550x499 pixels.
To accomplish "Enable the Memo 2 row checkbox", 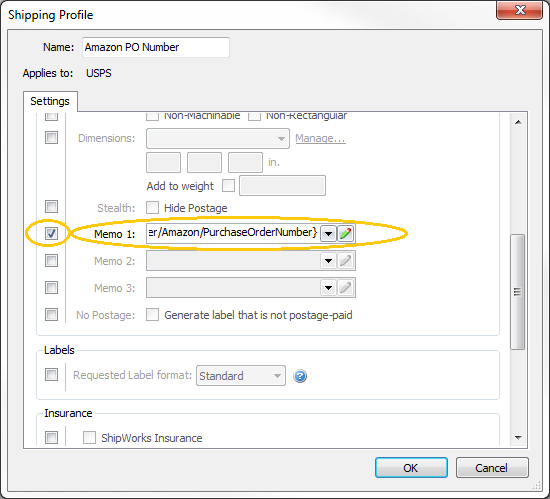I will [x=52, y=261].
